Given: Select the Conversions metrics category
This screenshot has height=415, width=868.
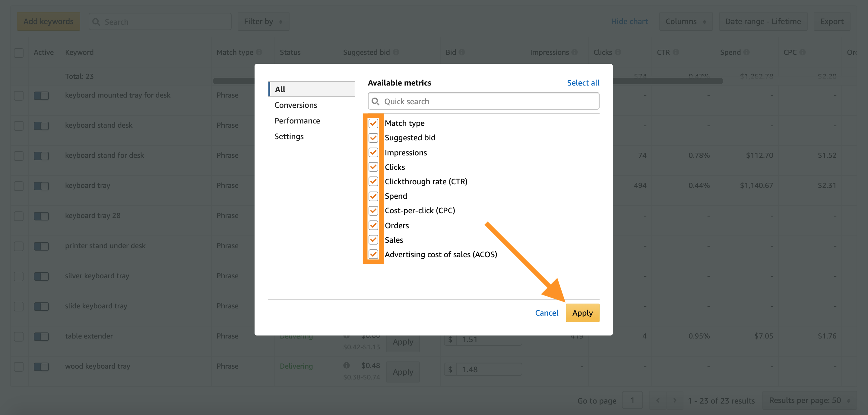Looking at the screenshot, I should 296,105.
